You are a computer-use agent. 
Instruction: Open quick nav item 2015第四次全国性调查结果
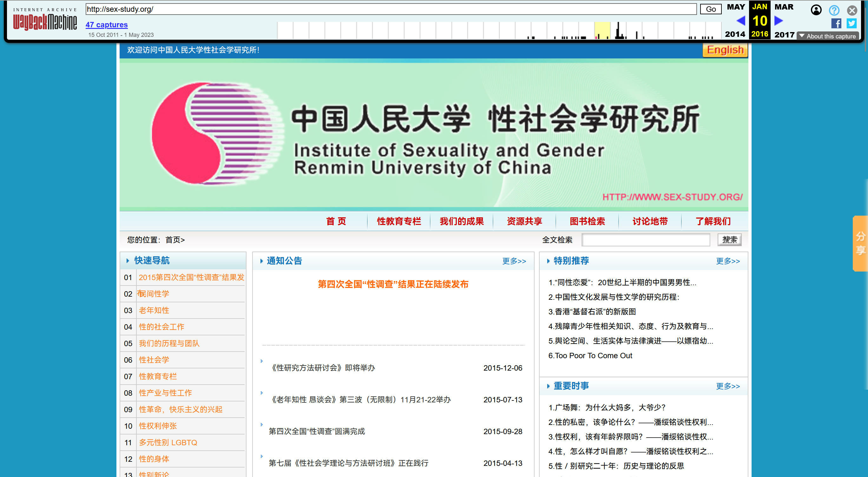click(191, 277)
